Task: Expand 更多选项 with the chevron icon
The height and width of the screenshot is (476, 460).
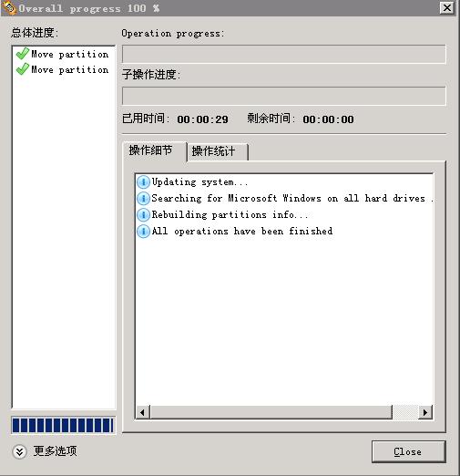Action: [x=19, y=451]
